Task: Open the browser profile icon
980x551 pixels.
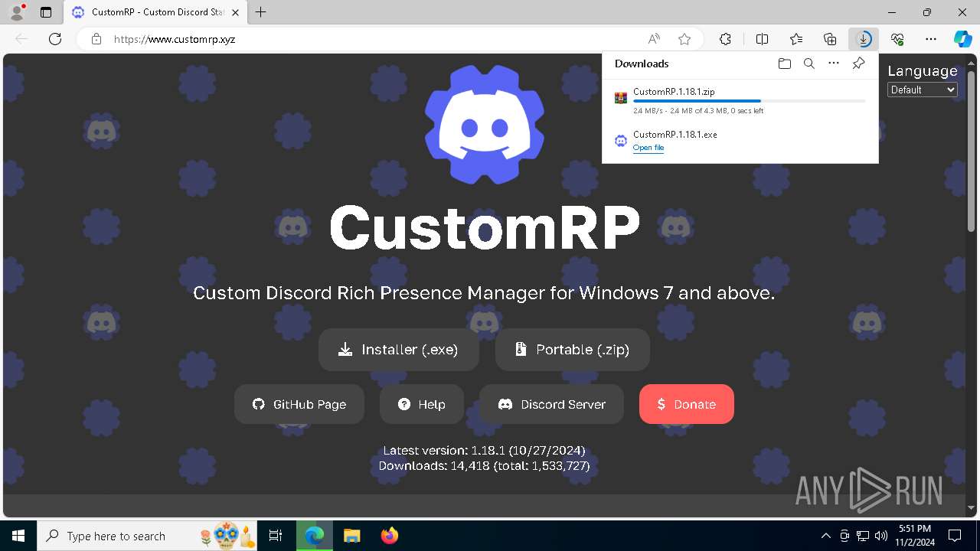Action: pyautogui.click(x=16, y=12)
